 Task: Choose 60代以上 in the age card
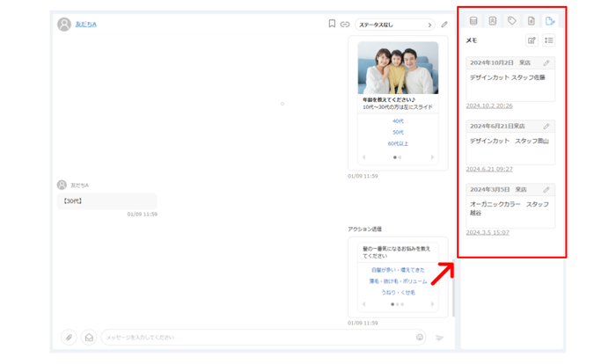click(398, 143)
